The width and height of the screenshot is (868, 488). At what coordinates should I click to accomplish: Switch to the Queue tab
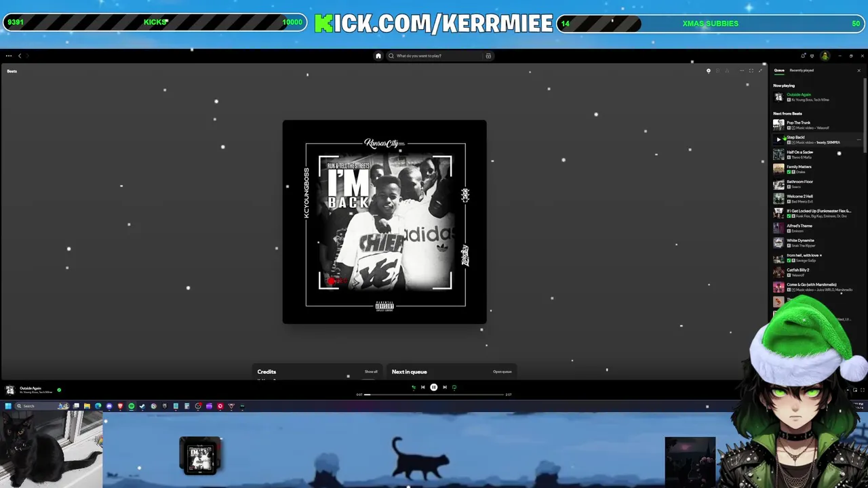pyautogui.click(x=779, y=70)
